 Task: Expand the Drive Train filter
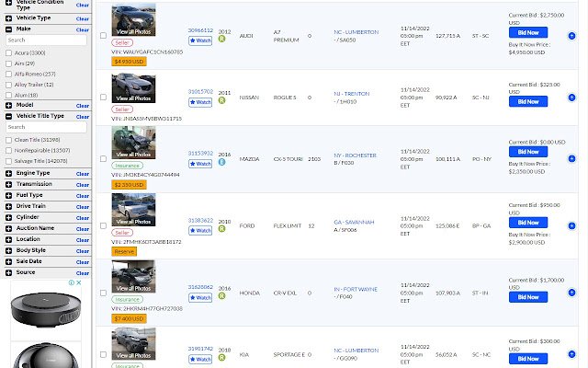point(8,206)
